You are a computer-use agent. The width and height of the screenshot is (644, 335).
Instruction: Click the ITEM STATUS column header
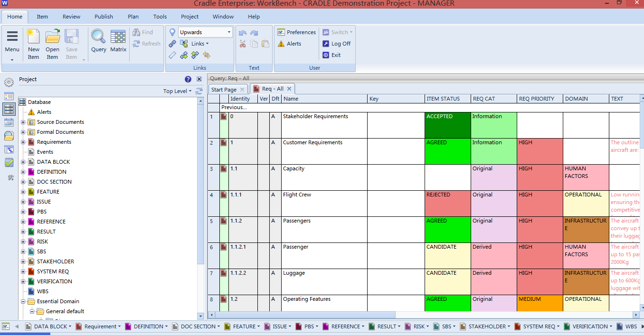pyautogui.click(x=448, y=99)
